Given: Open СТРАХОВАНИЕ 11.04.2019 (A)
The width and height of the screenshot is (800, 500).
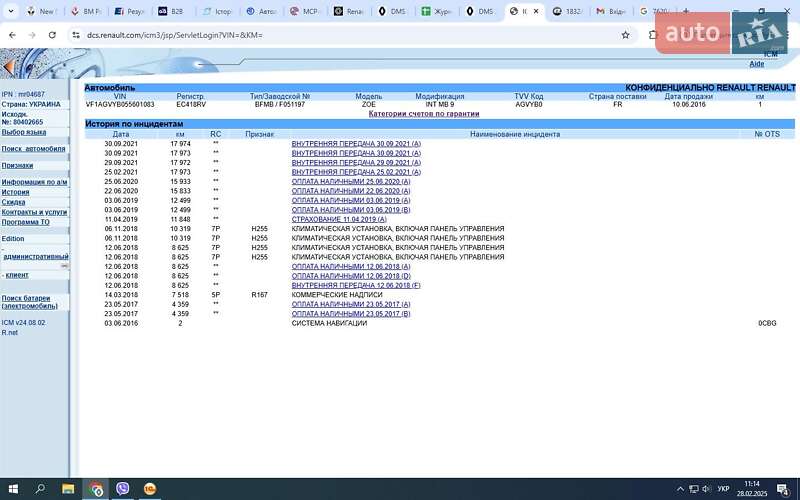Looking at the screenshot, I should pos(339,219).
